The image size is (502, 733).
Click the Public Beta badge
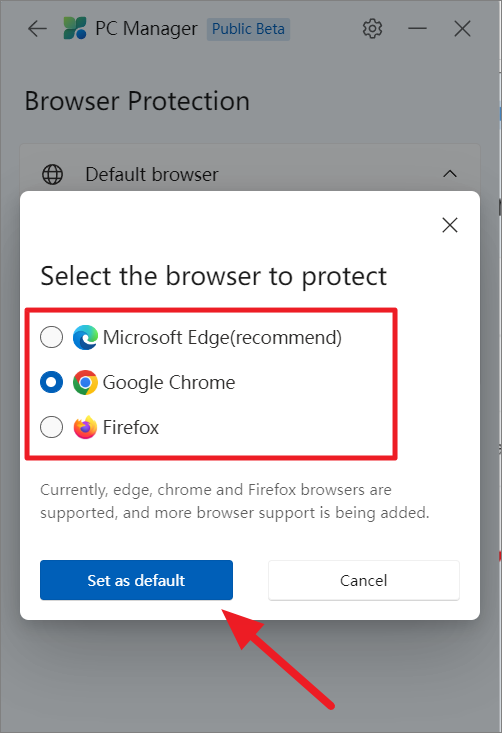tap(248, 29)
